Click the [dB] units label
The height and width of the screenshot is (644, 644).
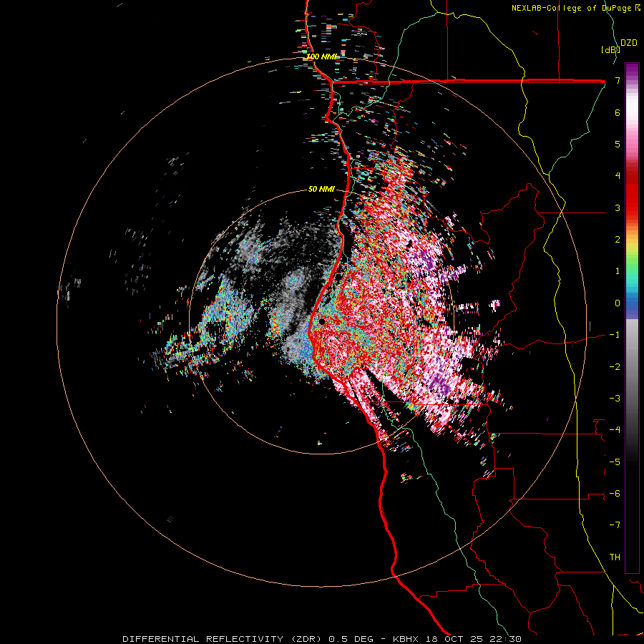(x=610, y=49)
